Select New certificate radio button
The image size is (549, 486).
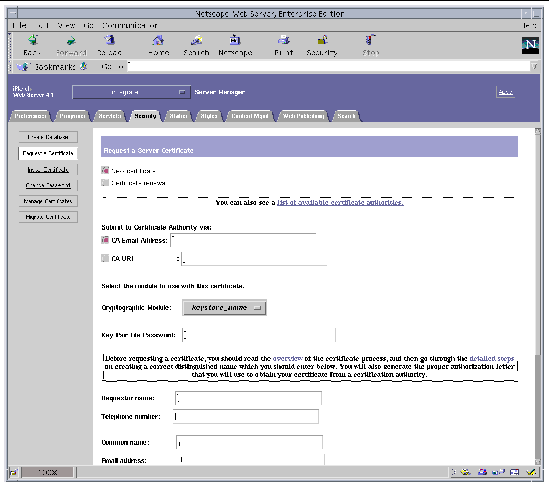(x=105, y=170)
